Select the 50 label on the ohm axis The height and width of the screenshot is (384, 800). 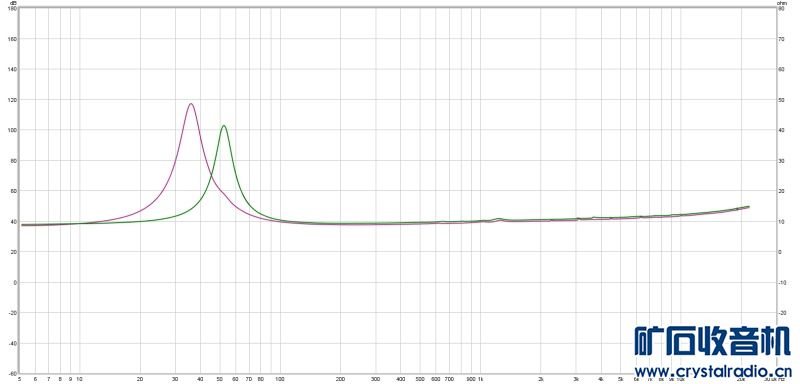coord(781,100)
